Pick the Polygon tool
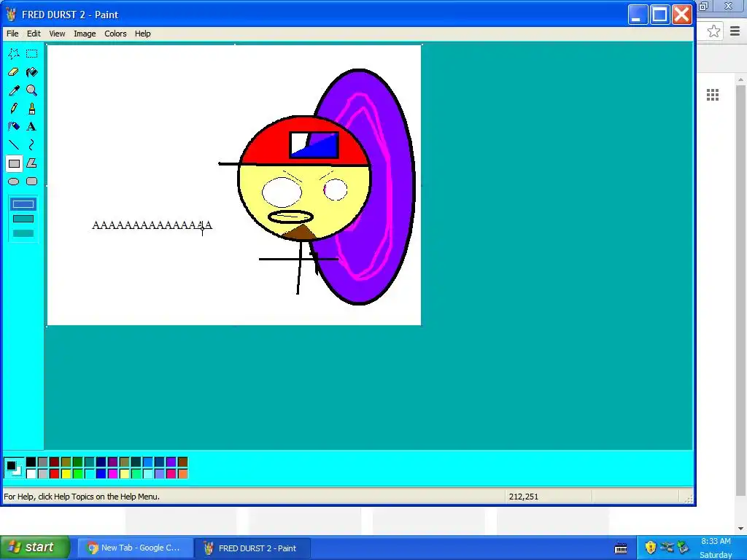 [x=32, y=163]
